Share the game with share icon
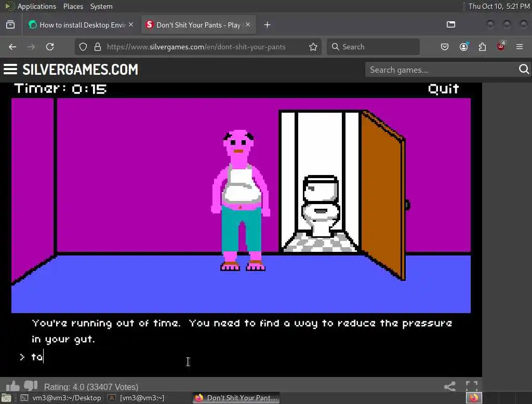 [x=449, y=386]
